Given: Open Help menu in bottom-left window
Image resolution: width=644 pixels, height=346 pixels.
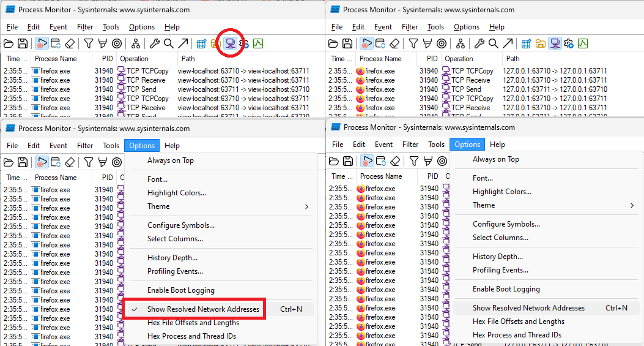Looking at the screenshot, I should (172, 146).
